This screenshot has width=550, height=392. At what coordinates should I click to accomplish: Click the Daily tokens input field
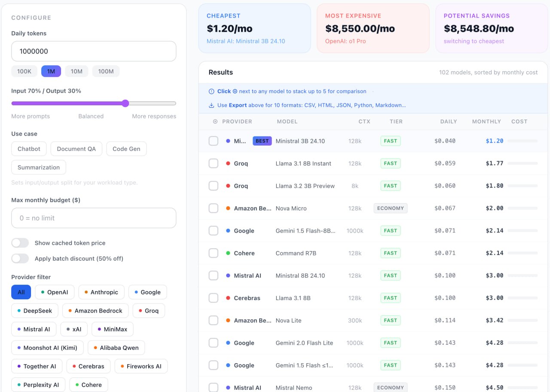tap(94, 51)
